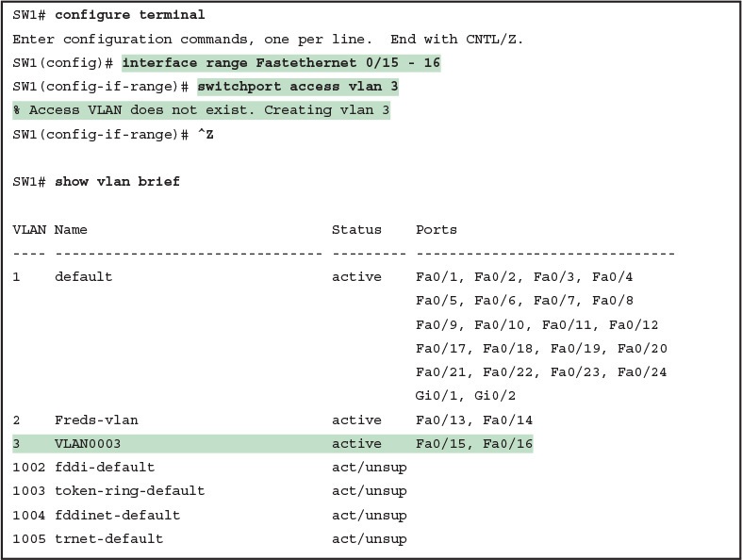Click the 'fddinet-default' VLAN name

[x=117, y=515]
